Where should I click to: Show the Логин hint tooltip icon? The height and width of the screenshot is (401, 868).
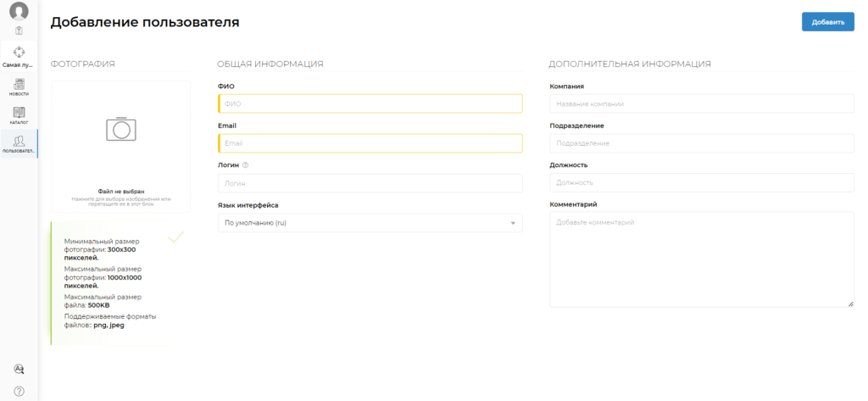point(245,165)
